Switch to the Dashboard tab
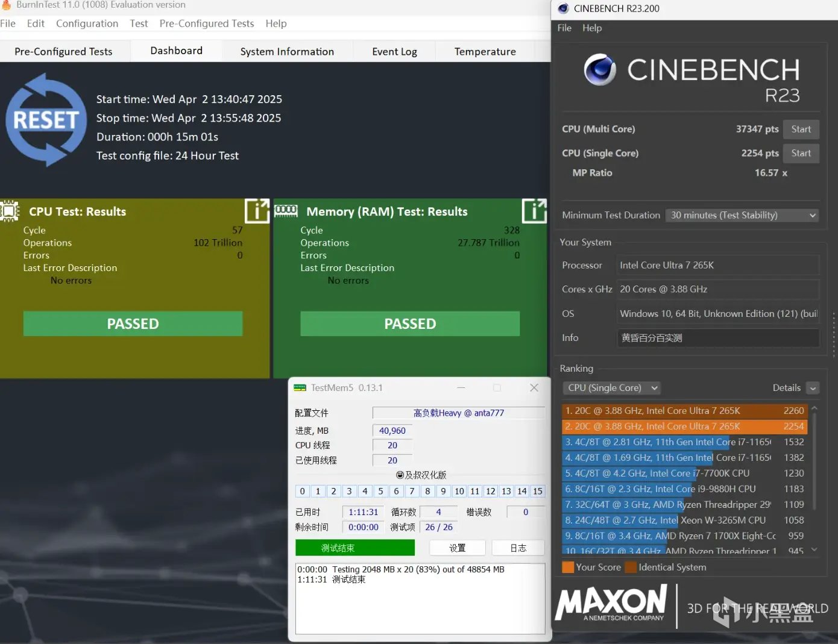The width and height of the screenshot is (838, 644). pos(177,51)
